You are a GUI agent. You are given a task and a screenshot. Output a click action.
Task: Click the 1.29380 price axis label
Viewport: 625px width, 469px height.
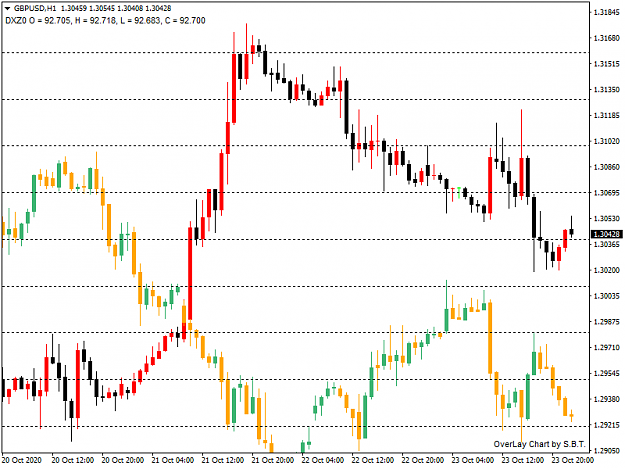click(607, 399)
